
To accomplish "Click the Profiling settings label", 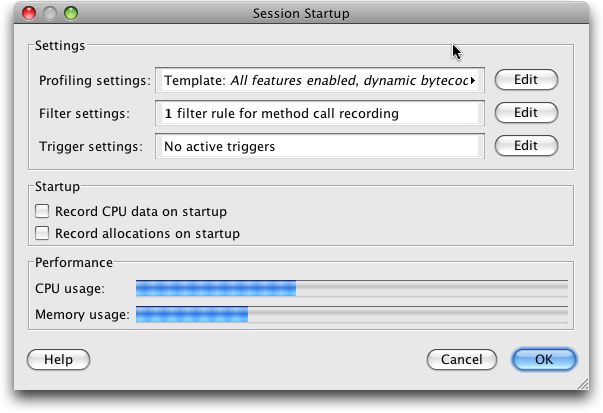I will click(x=94, y=80).
